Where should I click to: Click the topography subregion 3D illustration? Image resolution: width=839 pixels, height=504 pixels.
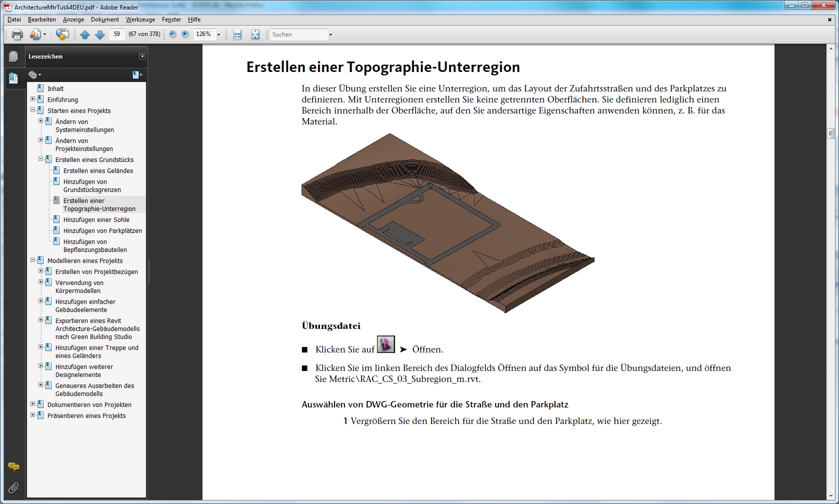pyautogui.click(x=447, y=222)
